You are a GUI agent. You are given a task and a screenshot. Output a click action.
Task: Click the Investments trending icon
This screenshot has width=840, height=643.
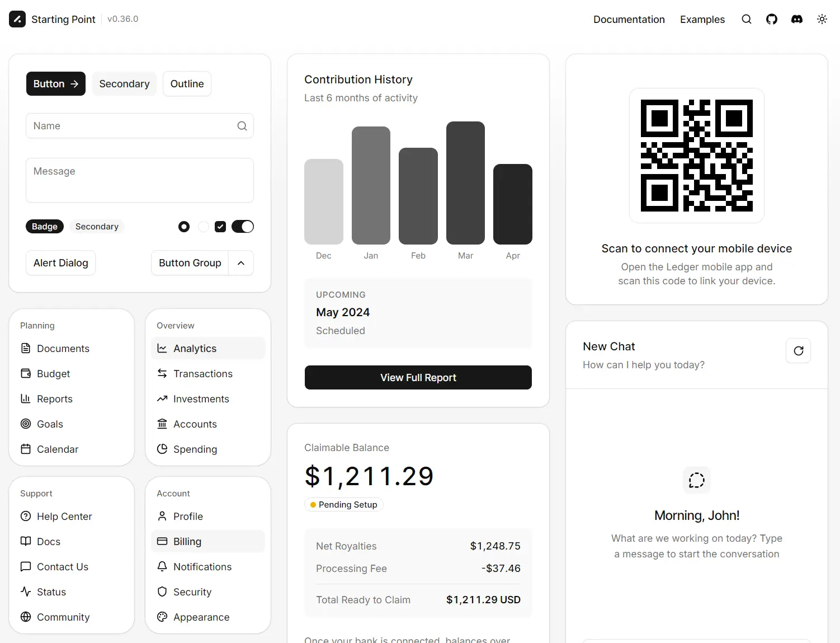coord(162,398)
